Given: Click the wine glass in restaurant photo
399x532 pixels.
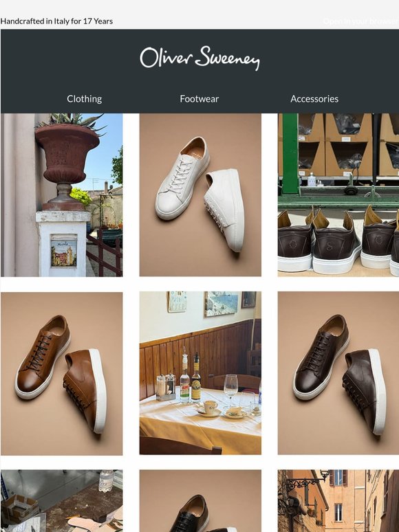Looking at the screenshot, I should 231,388.
